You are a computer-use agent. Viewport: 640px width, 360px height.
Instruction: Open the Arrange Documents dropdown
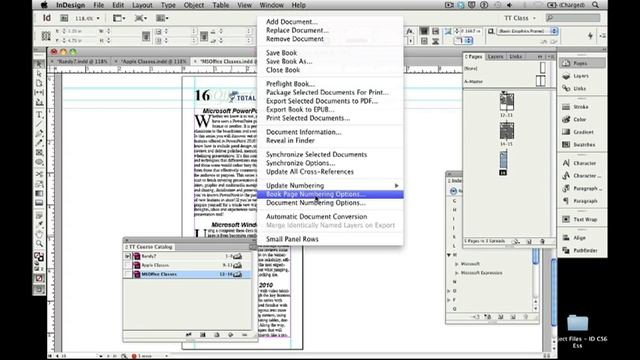pyautogui.click(x=162, y=18)
